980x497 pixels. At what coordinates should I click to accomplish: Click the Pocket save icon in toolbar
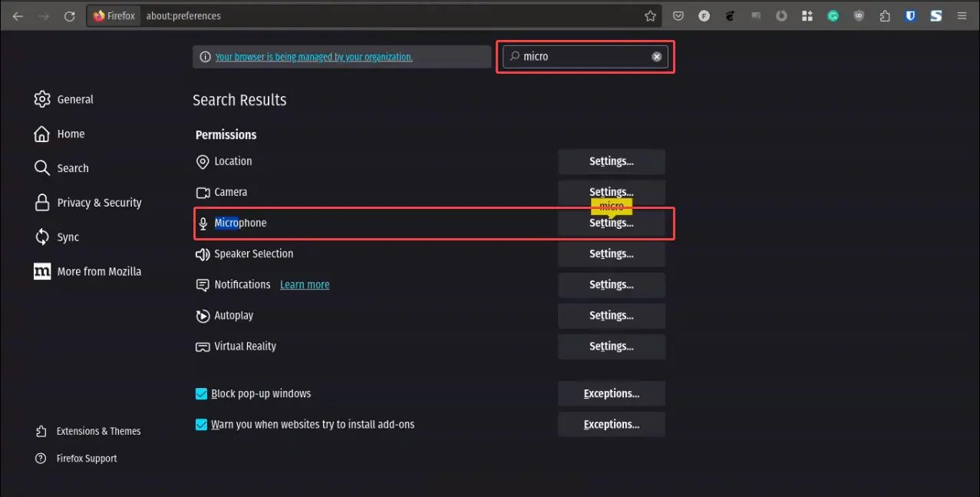point(678,15)
